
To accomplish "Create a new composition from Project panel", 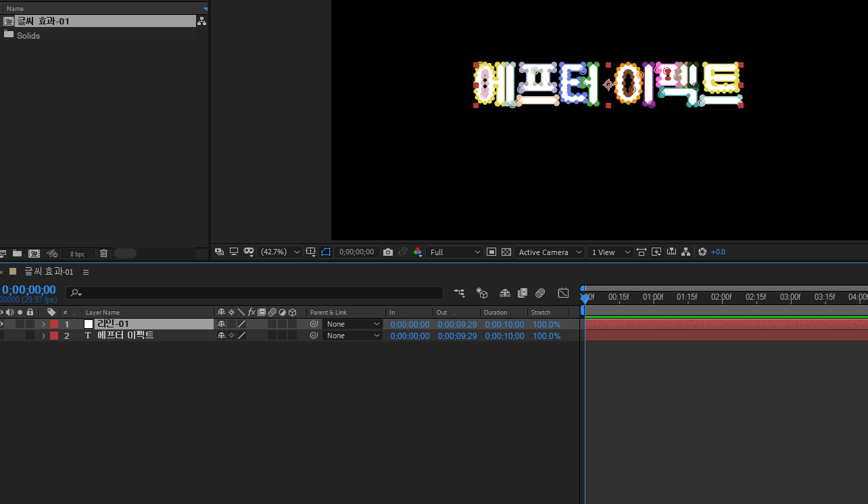I will (34, 254).
